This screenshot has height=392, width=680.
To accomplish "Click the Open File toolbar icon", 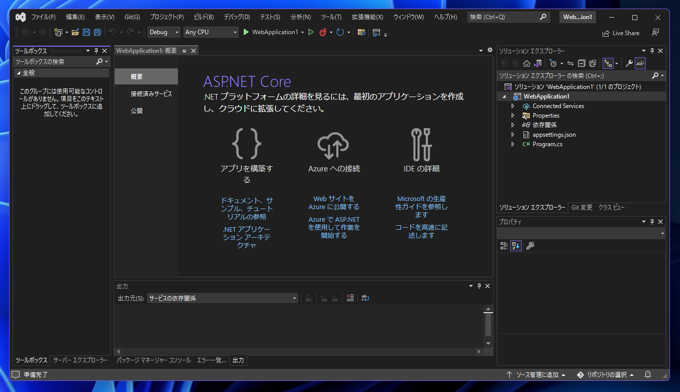I will coord(75,32).
